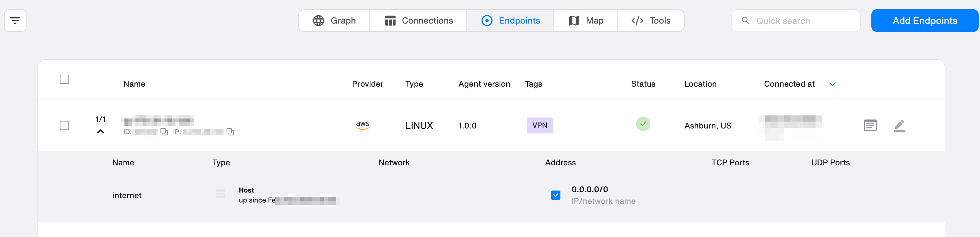Click the 'Ashburn, US' location cell
This screenshot has width=980, height=237.
coord(708,126)
